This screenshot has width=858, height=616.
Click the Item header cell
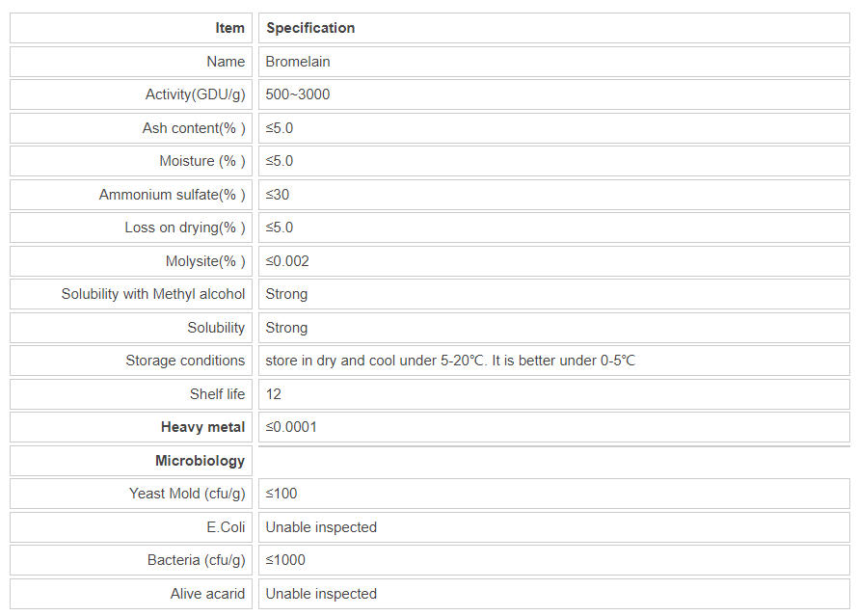pos(229,28)
